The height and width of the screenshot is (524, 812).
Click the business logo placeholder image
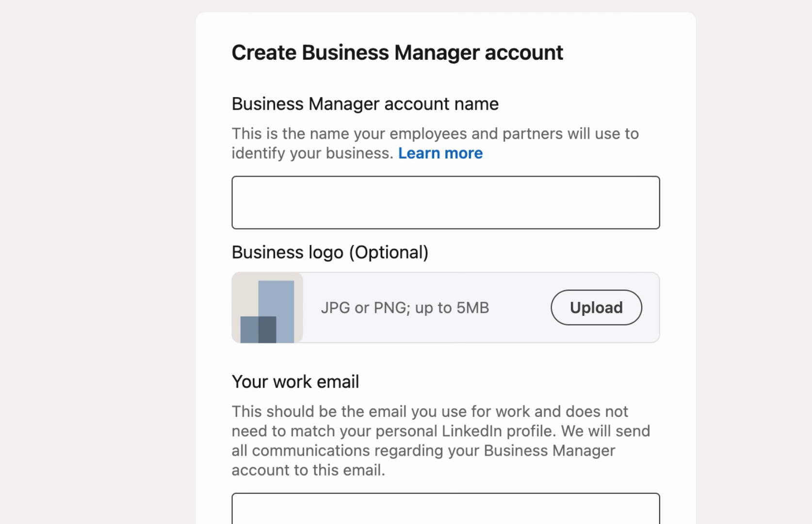coord(267,308)
